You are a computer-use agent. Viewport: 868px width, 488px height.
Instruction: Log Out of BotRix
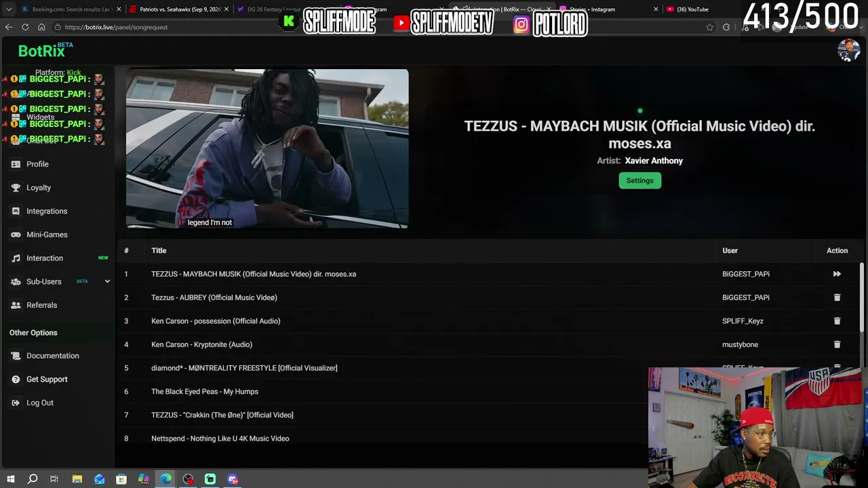tap(40, 403)
